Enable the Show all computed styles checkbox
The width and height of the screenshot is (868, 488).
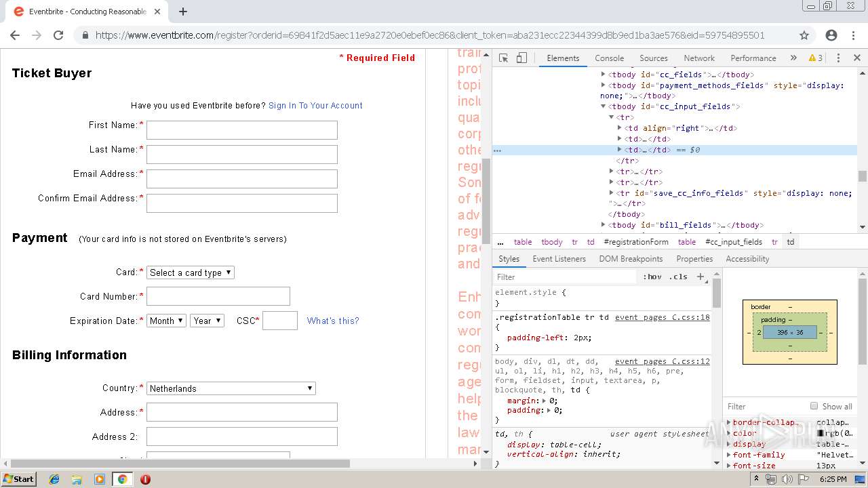[x=814, y=406]
